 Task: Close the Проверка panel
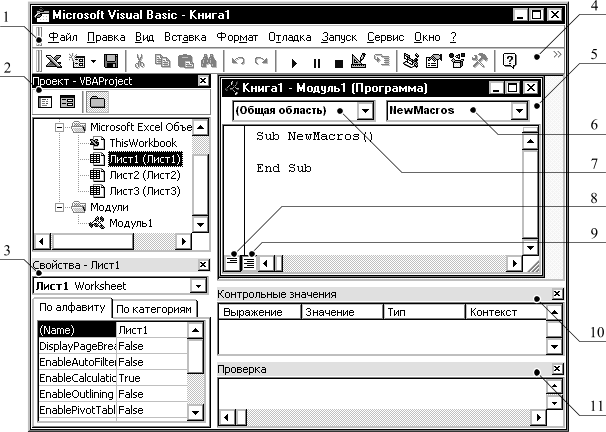[557, 369]
